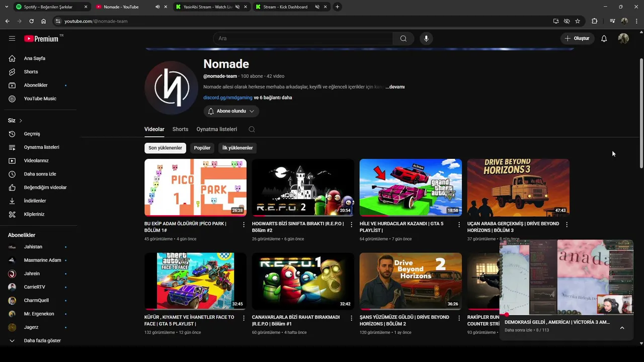The image size is (644, 362).
Task: Open the notifications bell in the header
Action: coord(604,39)
